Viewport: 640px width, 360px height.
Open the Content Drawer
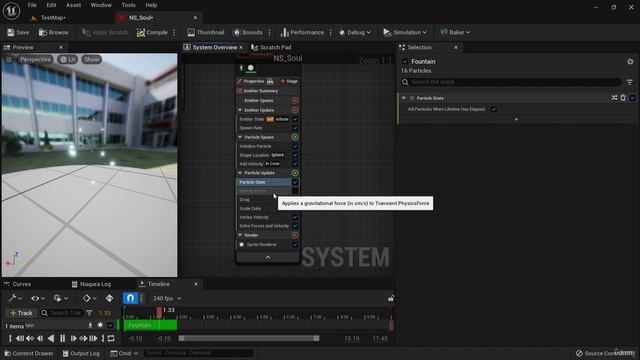[29, 353]
